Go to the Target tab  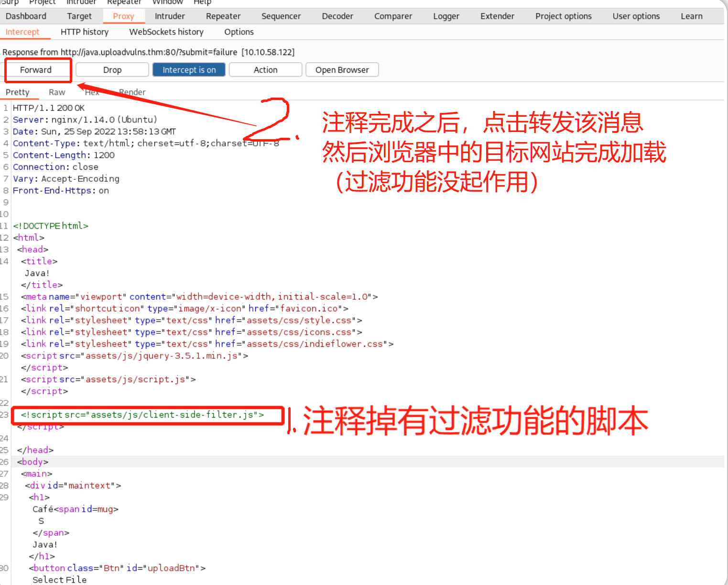[79, 16]
